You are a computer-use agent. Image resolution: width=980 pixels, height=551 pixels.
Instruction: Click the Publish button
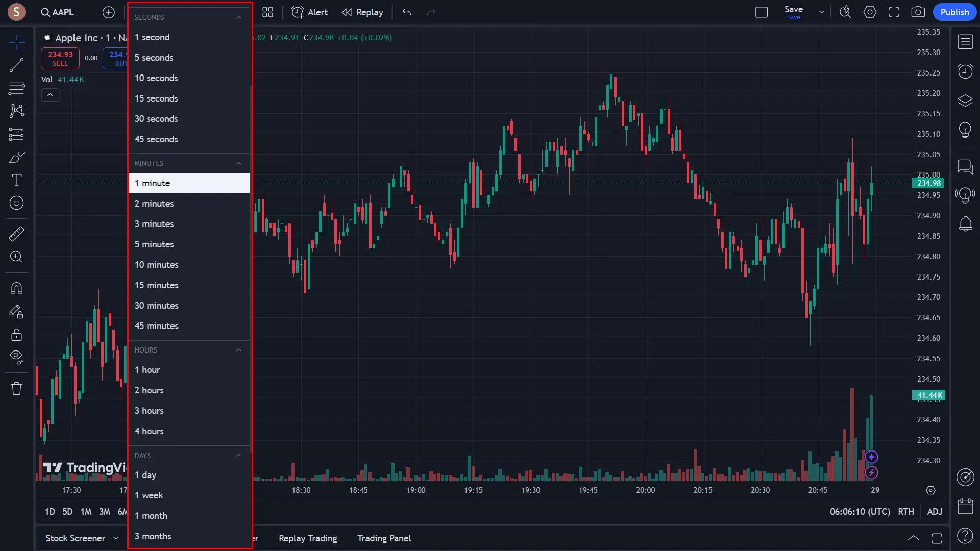tap(954, 12)
